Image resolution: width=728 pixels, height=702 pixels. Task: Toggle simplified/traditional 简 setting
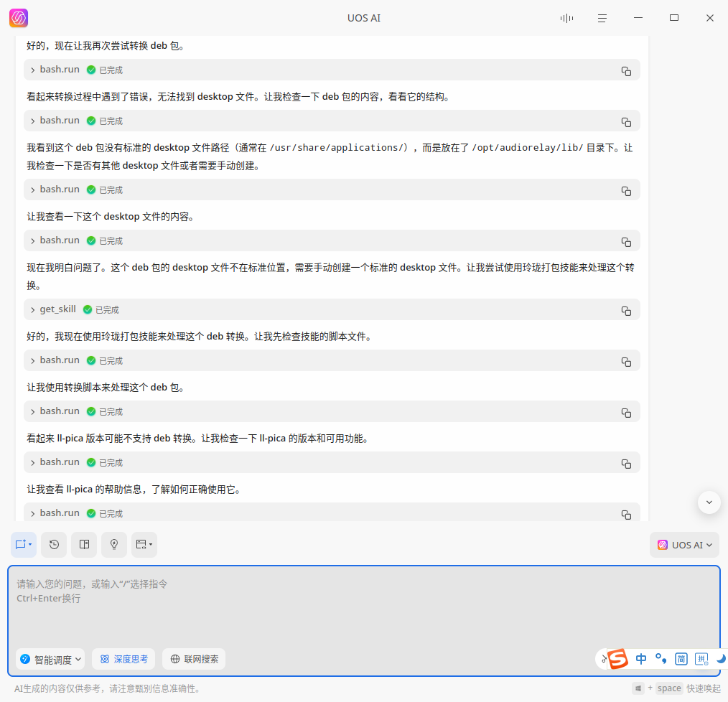[x=681, y=659]
